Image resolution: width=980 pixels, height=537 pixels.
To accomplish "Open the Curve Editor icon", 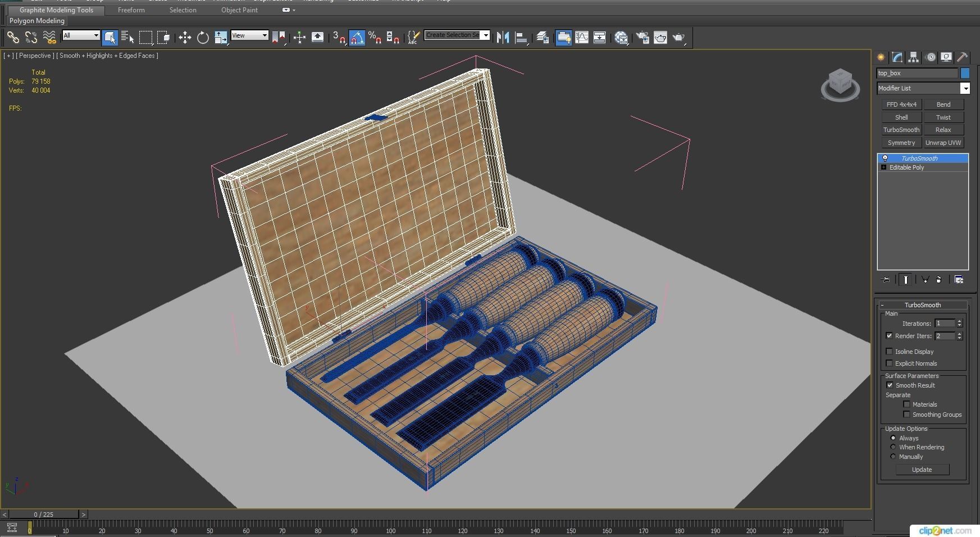I will [x=582, y=38].
